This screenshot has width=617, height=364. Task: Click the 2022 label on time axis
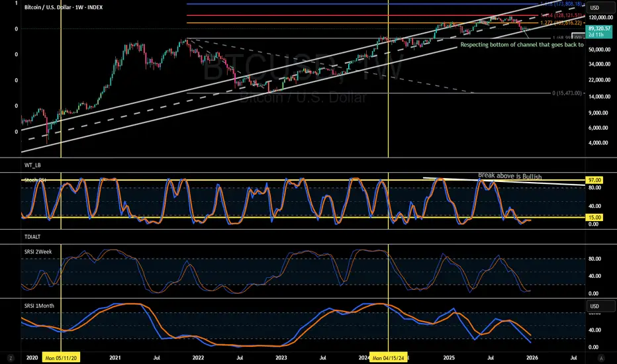coord(198,358)
